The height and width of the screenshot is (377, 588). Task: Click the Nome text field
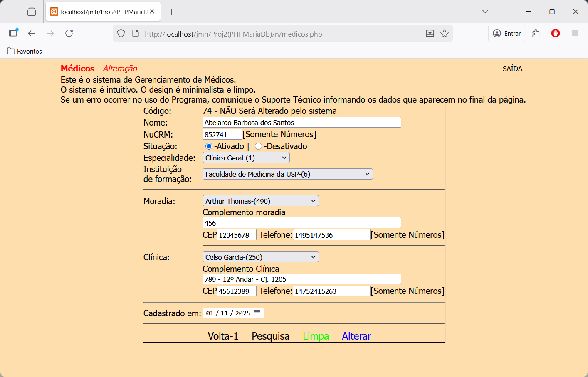click(x=302, y=122)
